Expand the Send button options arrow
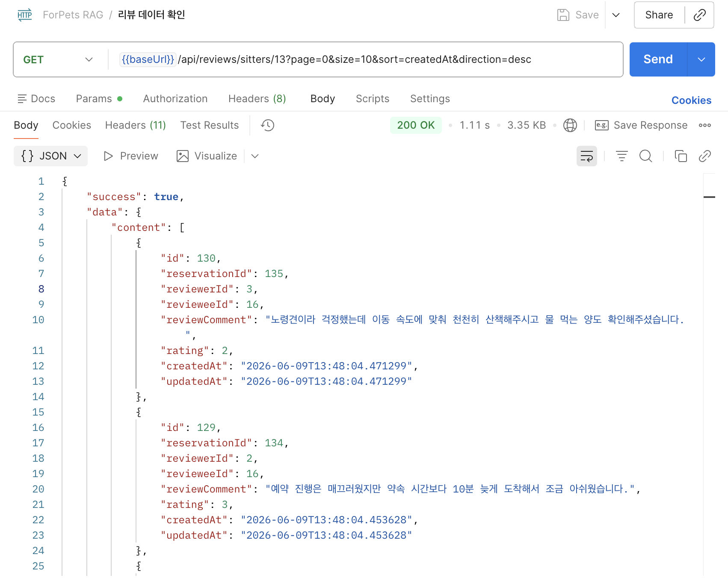The height and width of the screenshot is (581, 728). tap(701, 59)
